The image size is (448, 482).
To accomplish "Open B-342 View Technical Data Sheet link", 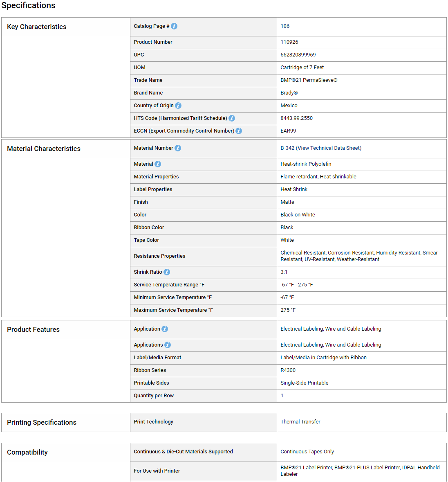I will coord(321,148).
